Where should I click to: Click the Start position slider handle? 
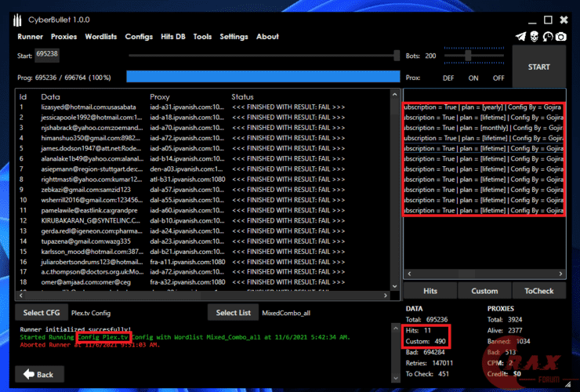[x=397, y=56]
